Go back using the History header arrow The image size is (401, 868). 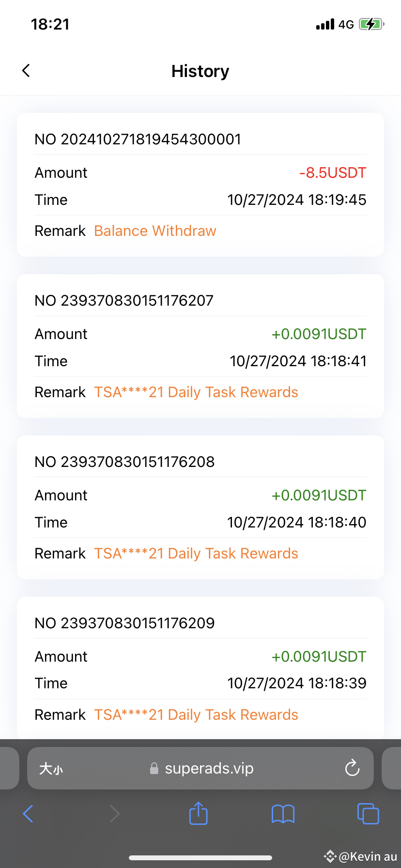26,71
